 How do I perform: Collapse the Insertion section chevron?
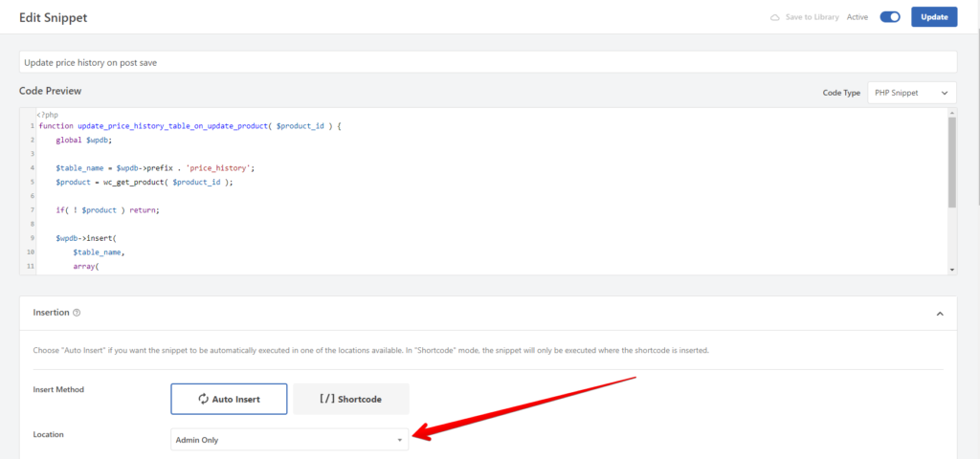click(939, 313)
